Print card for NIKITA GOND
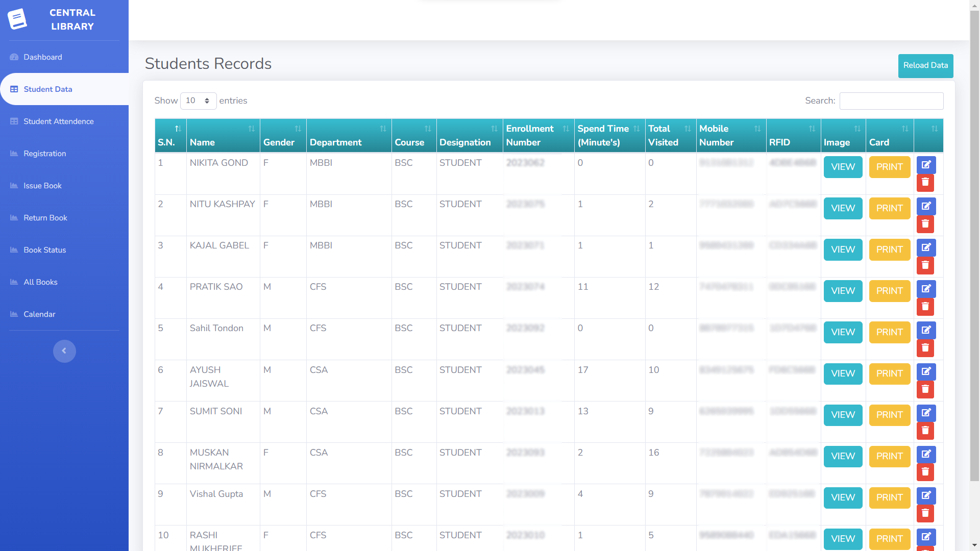980x551 pixels. coord(889,167)
